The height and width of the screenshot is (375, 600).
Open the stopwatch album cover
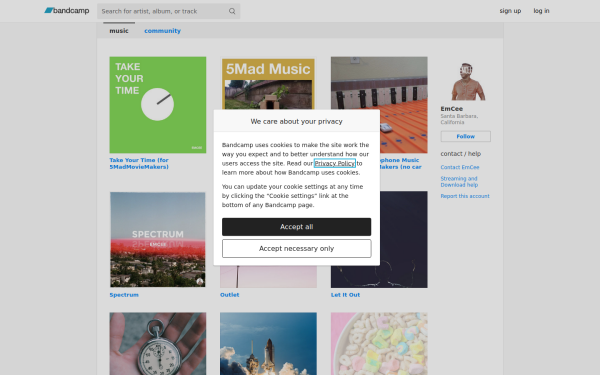[158, 344]
